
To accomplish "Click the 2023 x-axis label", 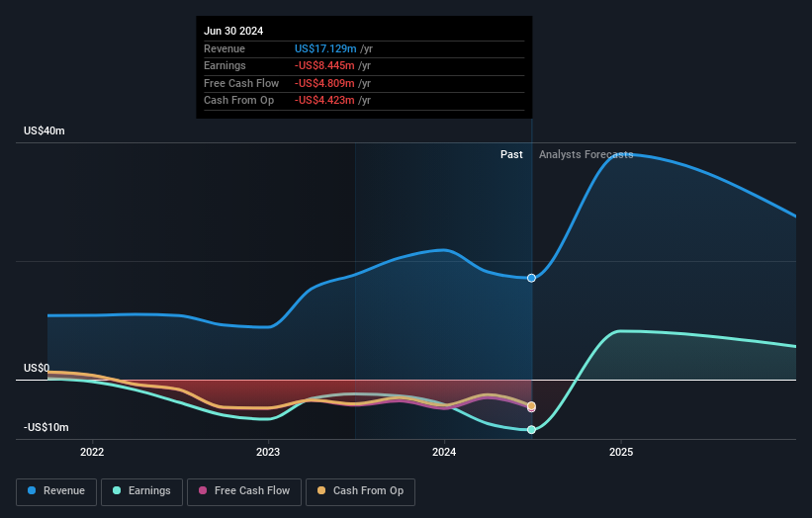I will point(268,453).
